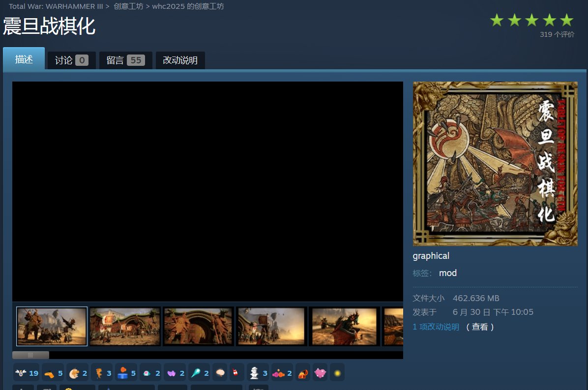588x390 pixels.
Task: Click the 震旦战棋化 page title
Action: (49, 26)
